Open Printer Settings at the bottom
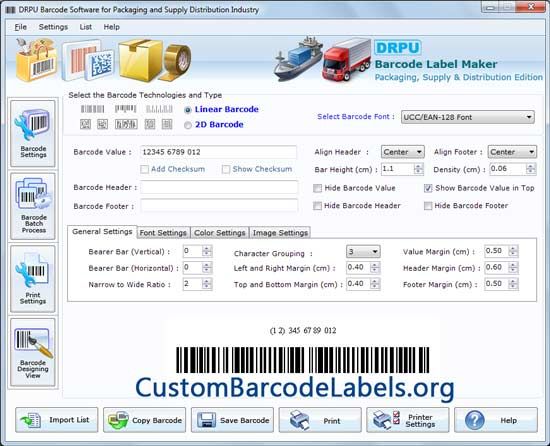 pos(408,420)
